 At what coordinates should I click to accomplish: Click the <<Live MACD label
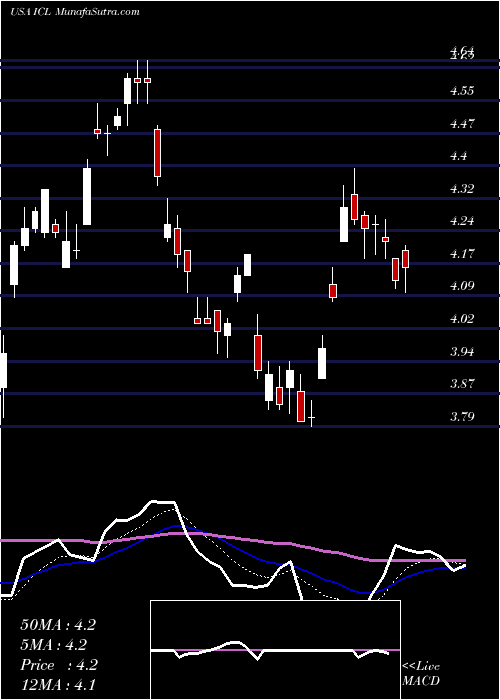[421, 674]
